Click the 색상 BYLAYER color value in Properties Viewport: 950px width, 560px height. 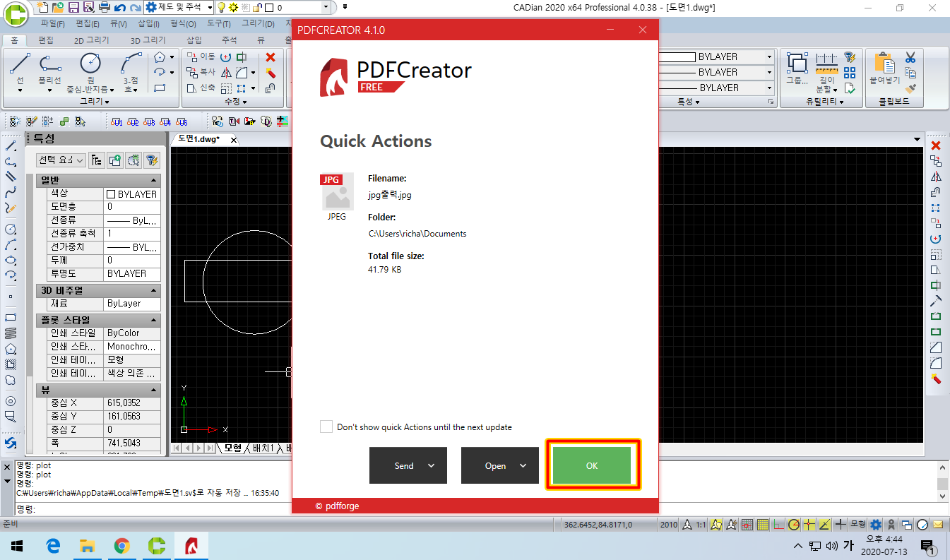[x=132, y=193]
